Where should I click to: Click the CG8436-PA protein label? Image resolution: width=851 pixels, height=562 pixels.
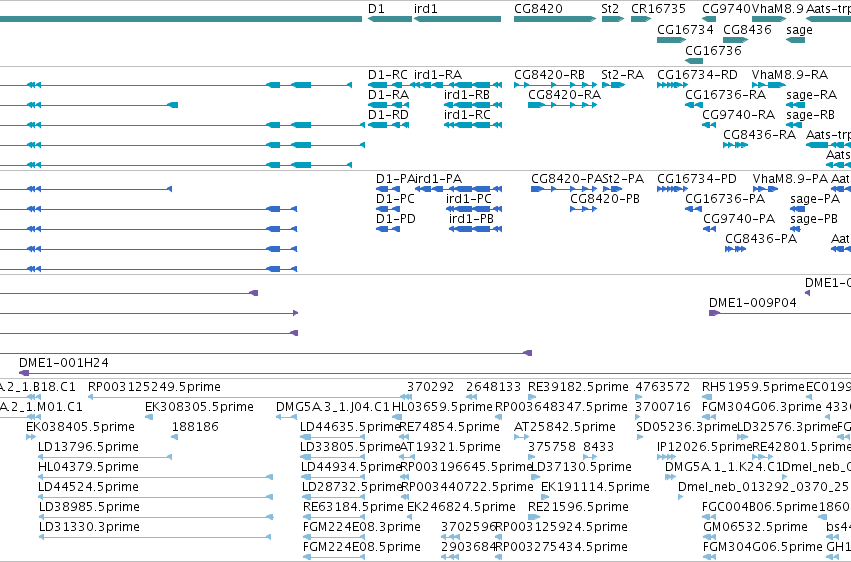(761, 239)
